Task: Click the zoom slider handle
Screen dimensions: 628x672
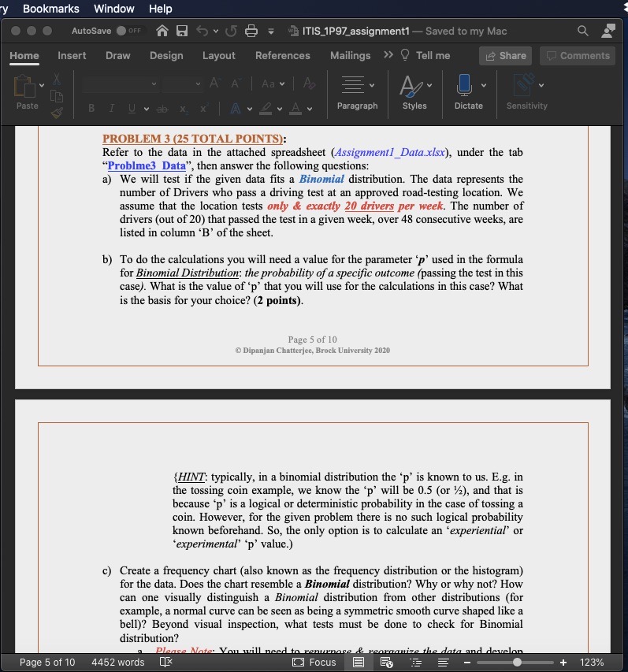Action: (x=518, y=662)
